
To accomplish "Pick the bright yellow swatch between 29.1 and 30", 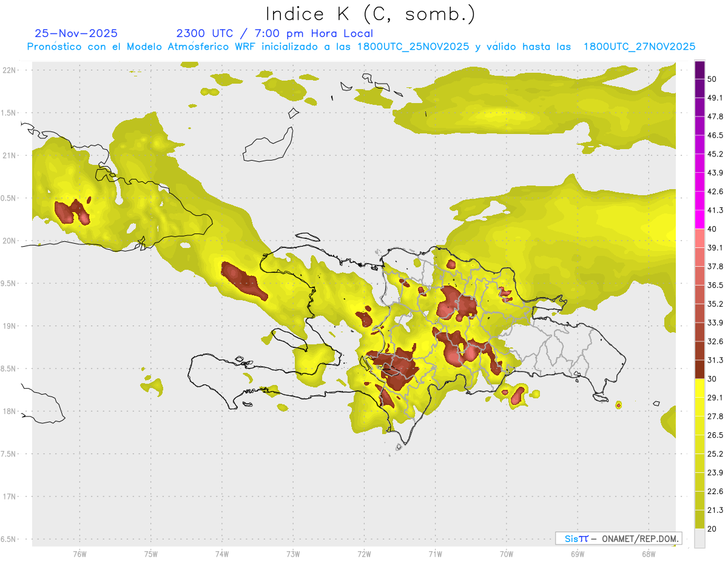I will 699,388.
